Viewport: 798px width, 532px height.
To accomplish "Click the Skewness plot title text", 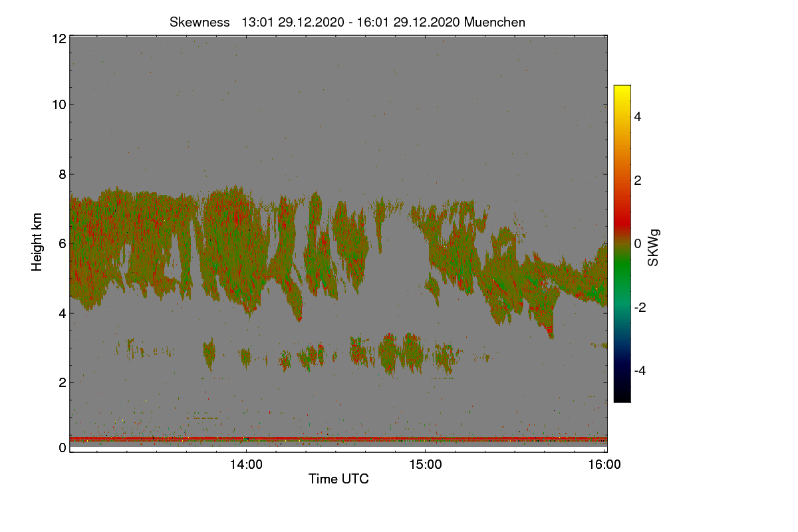I will point(347,22).
